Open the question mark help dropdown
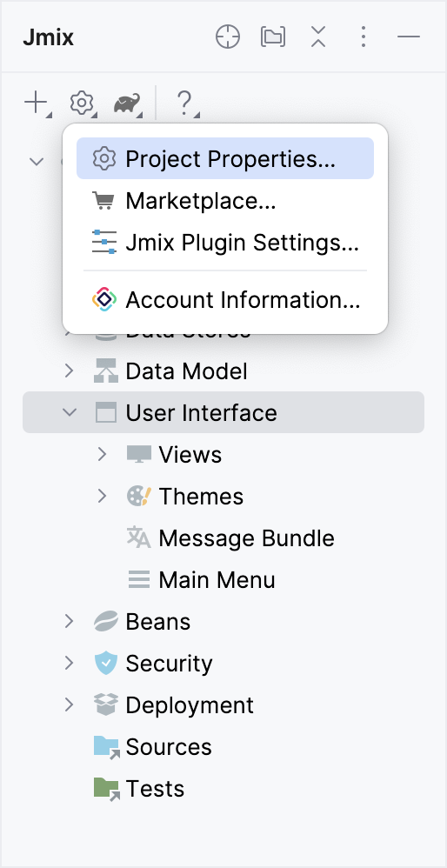Viewport: 447px width, 868px height. (187, 104)
